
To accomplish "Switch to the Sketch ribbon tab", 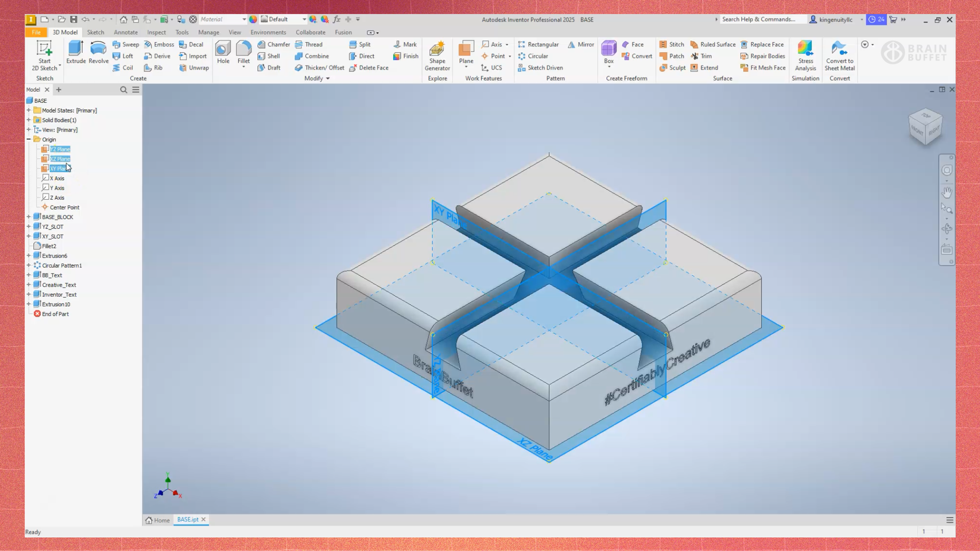I will (96, 32).
